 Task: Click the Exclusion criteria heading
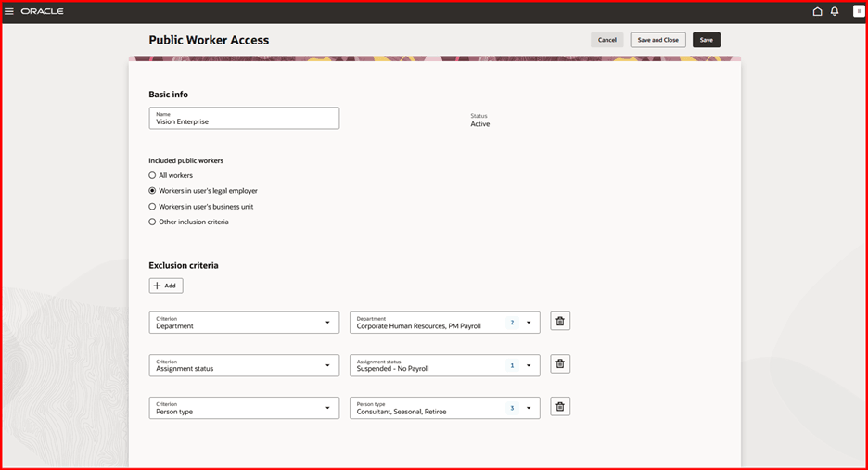(x=184, y=265)
